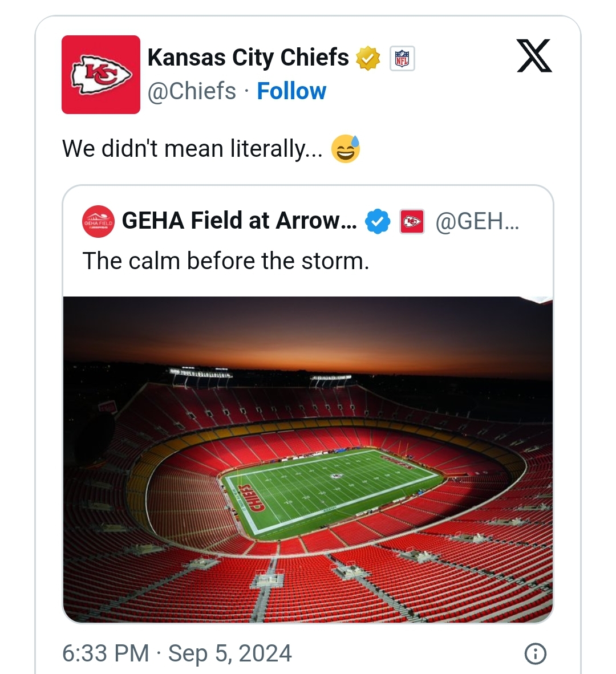Image resolution: width=616 pixels, height=674 pixels.
Task: Click the X logo icon
Action: pyautogui.click(x=534, y=56)
